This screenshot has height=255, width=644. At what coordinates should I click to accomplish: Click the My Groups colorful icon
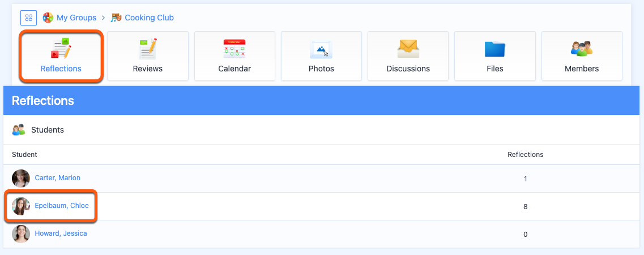[x=48, y=18]
